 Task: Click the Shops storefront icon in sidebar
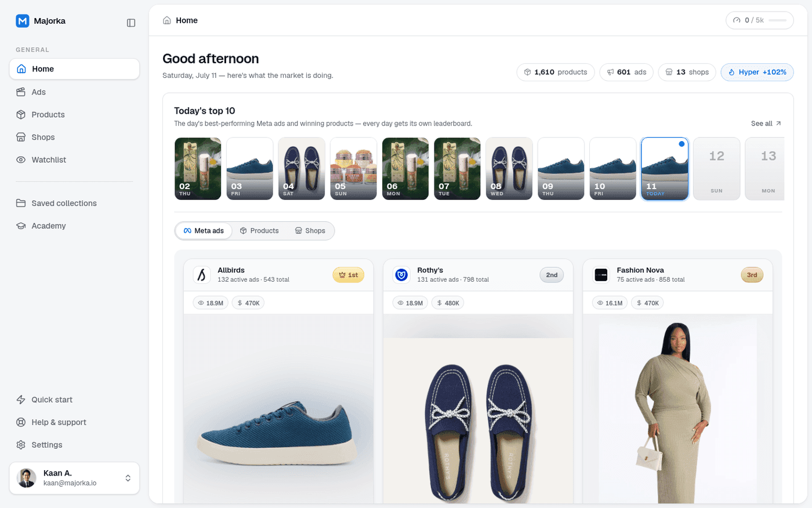(21, 137)
